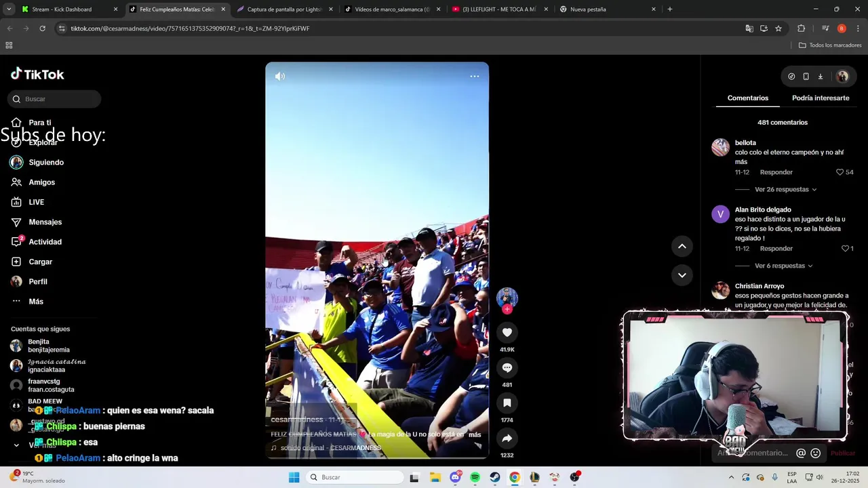868x488 pixels.
Task: Click the translate page icon
Action: tap(749, 28)
